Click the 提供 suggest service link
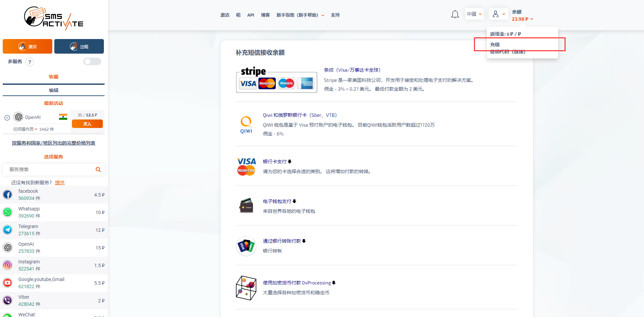644x317 pixels. (x=60, y=183)
